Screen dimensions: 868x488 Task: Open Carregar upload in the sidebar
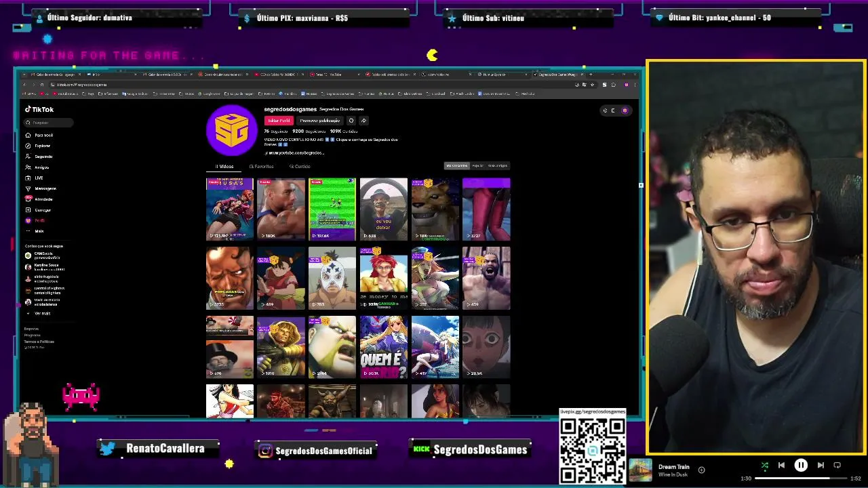38,210
